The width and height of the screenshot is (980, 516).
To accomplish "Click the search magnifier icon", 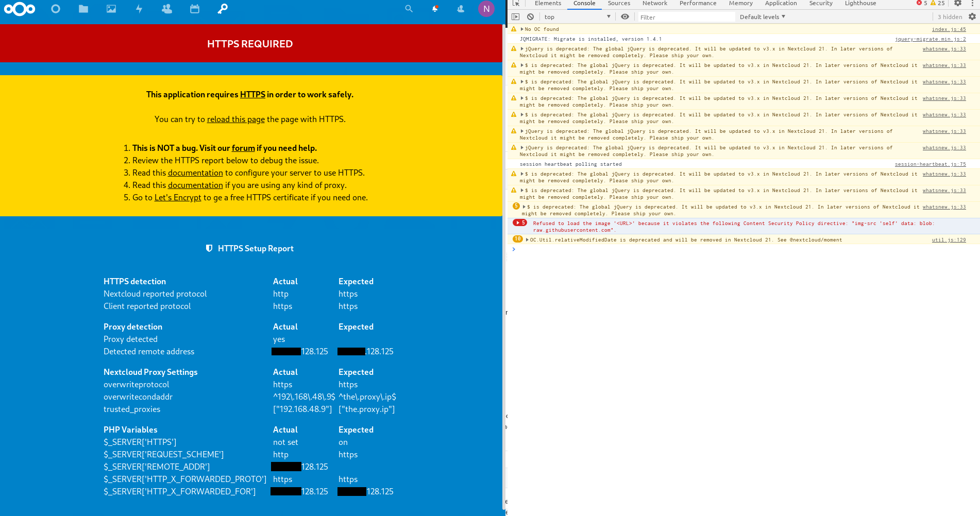I will pos(409,9).
